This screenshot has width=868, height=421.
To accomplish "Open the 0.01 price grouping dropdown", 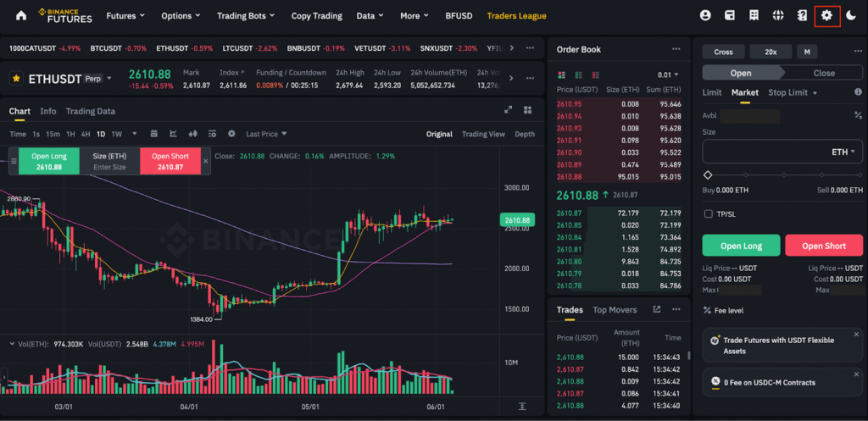I will [x=668, y=75].
